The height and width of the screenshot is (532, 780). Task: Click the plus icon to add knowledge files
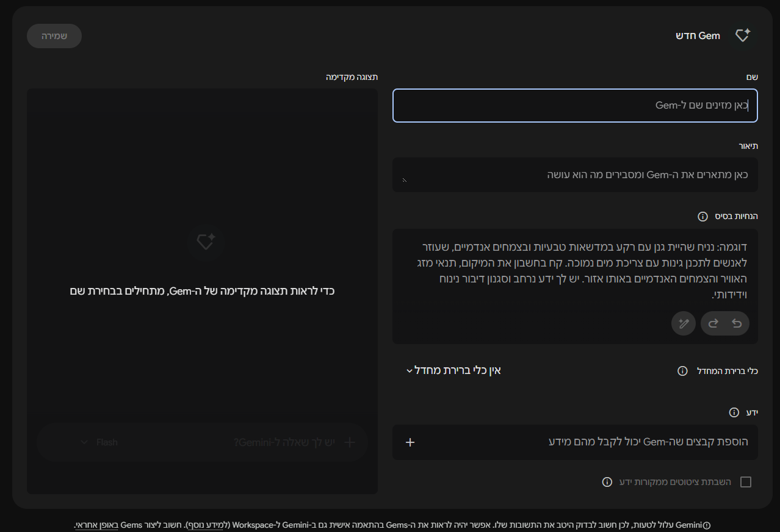(410, 442)
